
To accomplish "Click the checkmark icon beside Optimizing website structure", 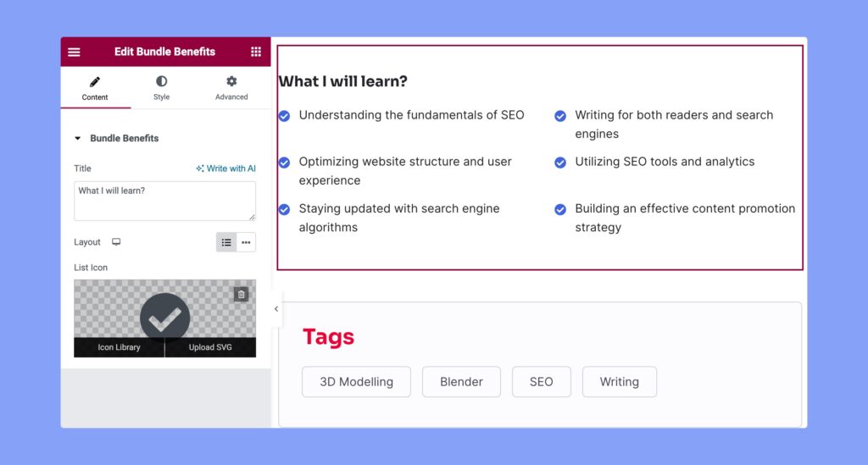I will [285, 163].
